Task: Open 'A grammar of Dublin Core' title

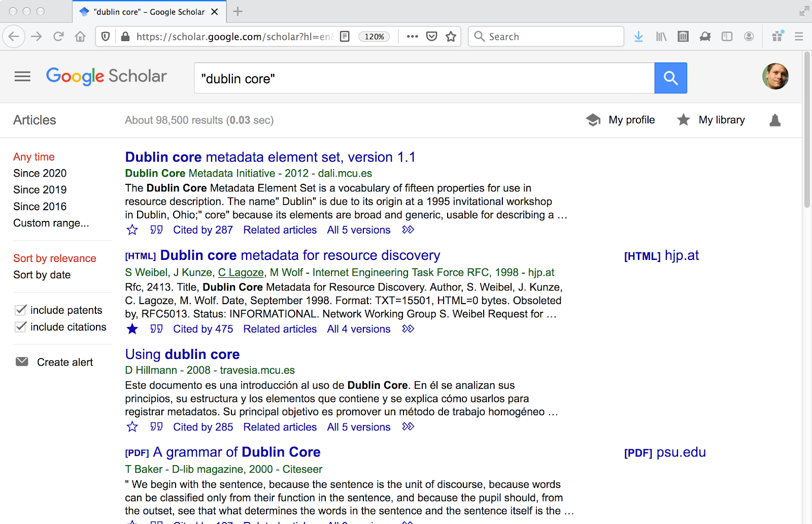Action: (x=236, y=452)
